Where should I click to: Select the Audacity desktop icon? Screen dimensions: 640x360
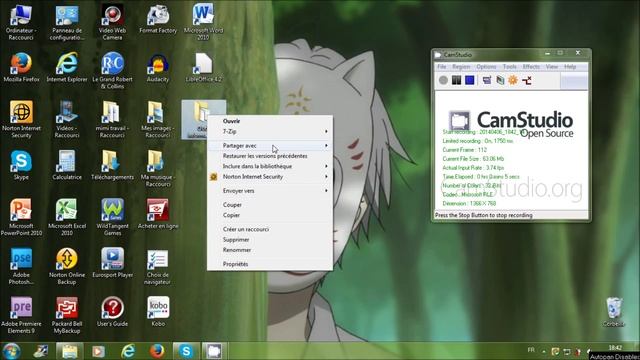pyautogui.click(x=158, y=67)
